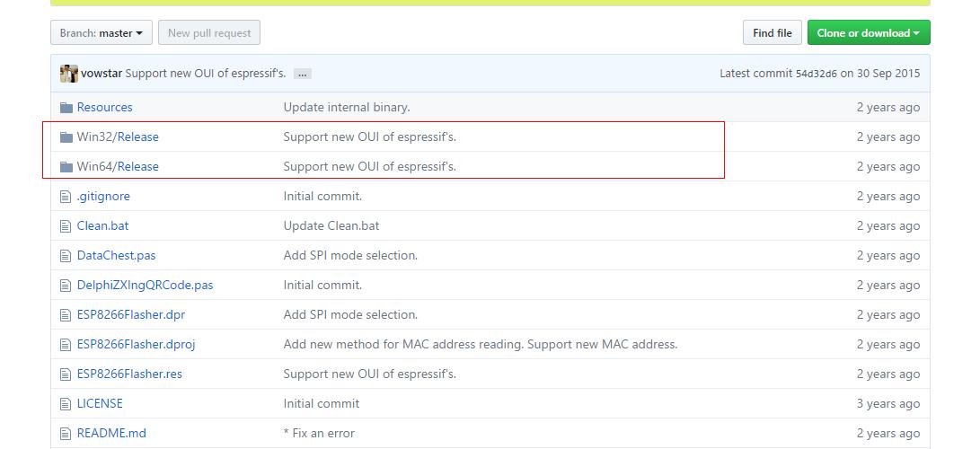Click LICENSE row '3 years ago' timestamp
This screenshot has width=980, height=449.
tap(888, 403)
